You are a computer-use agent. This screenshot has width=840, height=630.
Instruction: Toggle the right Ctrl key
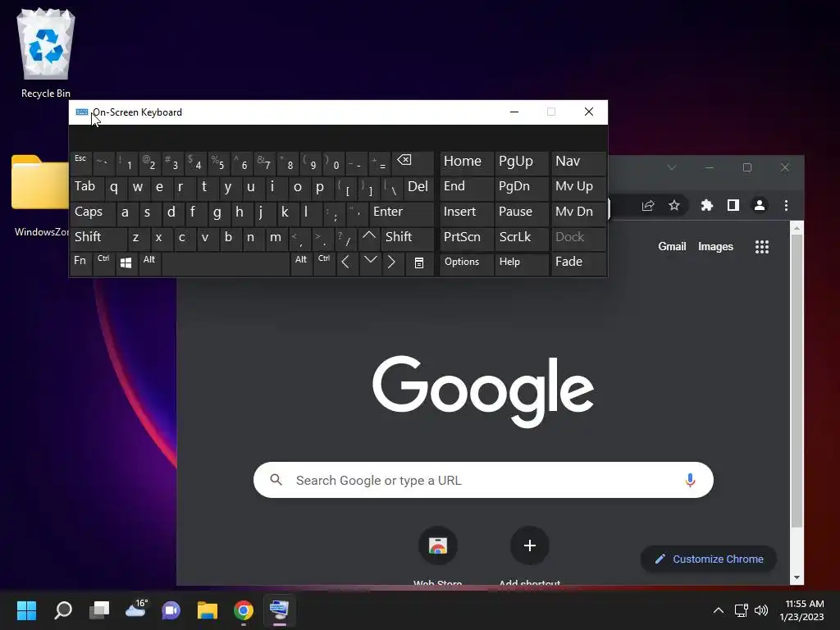tap(324, 263)
